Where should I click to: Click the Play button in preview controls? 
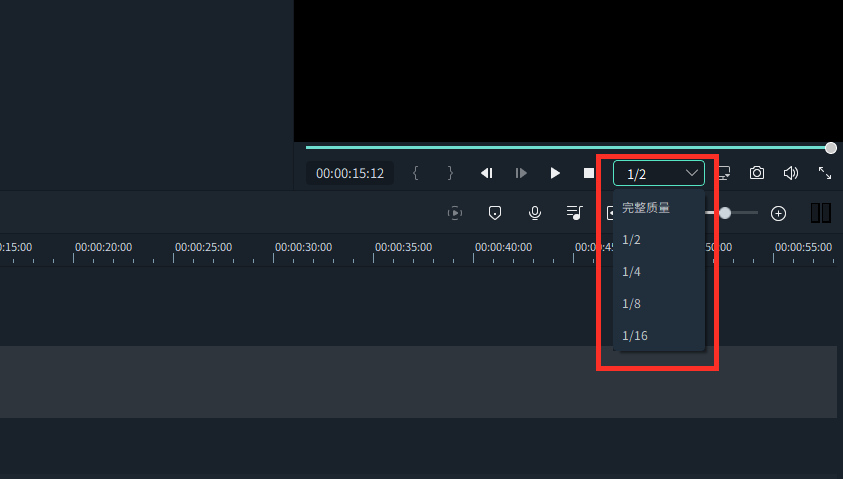555,173
